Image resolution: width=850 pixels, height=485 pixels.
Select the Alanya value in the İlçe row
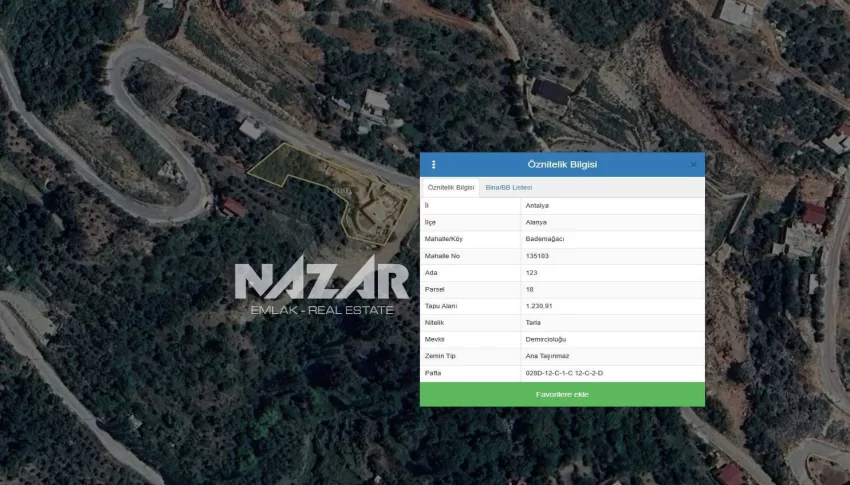pos(536,222)
